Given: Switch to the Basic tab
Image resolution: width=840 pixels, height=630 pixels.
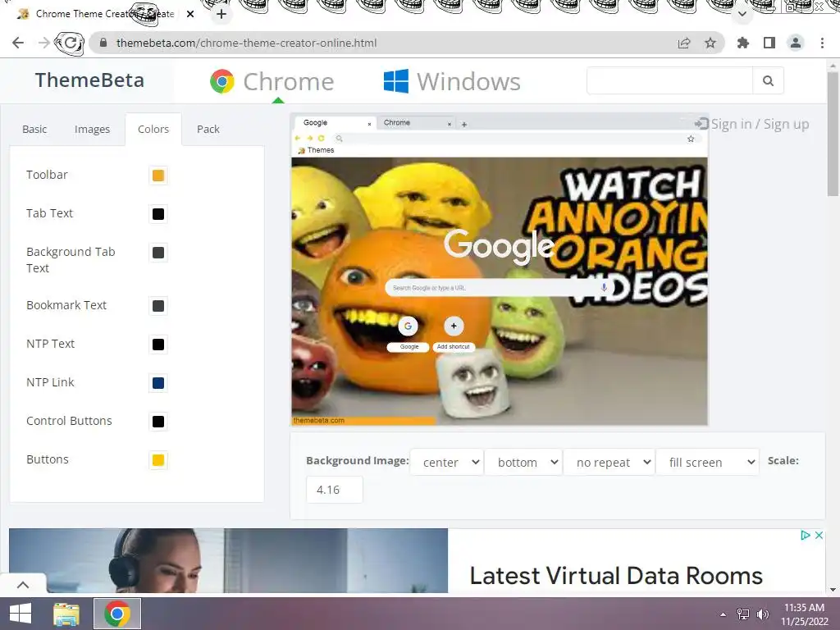Looking at the screenshot, I should coord(34,129).
